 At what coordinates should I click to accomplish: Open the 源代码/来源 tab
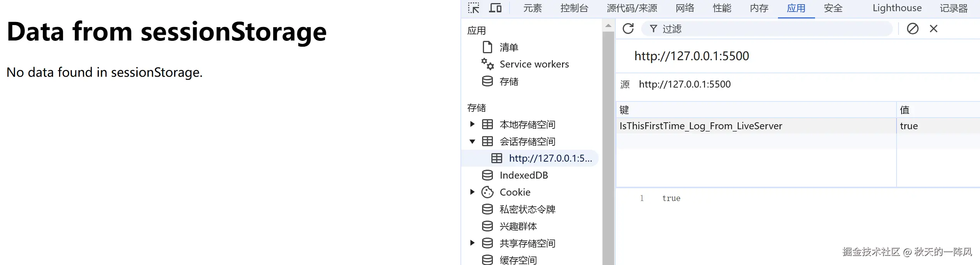click(x=632, y=8)
